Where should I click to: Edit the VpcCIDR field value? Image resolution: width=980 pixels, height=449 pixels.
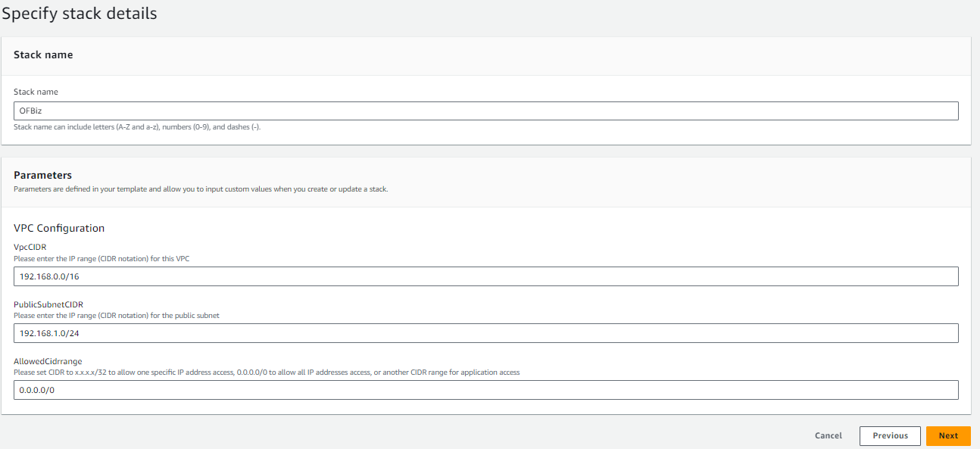(486, 276)
